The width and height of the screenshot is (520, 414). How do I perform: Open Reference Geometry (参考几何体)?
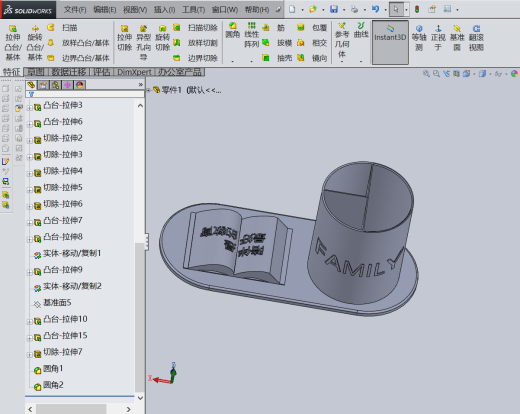click(342, 40)
